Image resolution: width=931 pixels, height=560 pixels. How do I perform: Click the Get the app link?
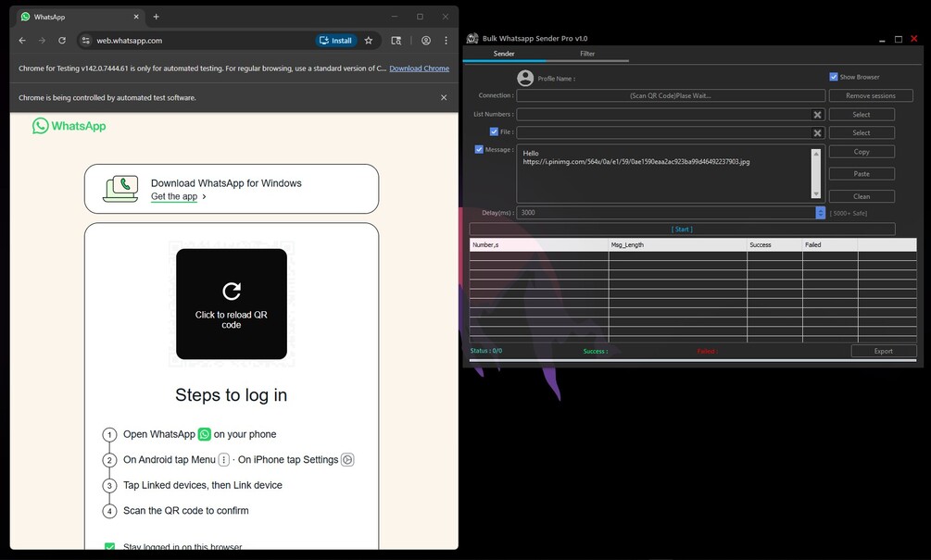[x=174, y=196]
